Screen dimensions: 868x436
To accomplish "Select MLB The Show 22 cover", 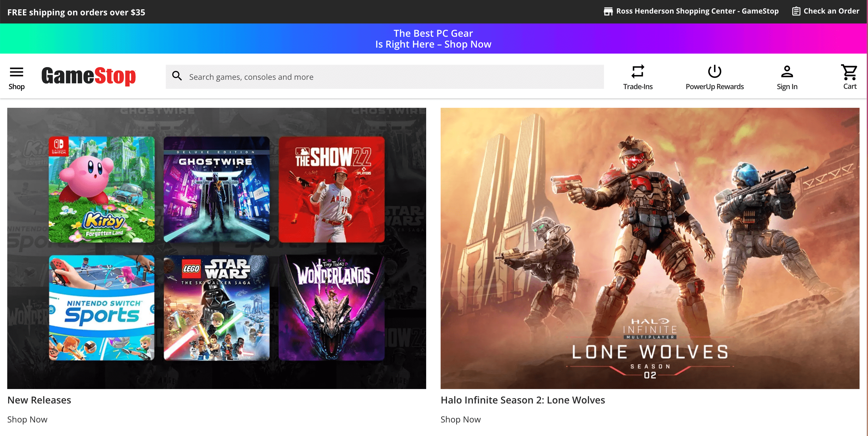I will pyautogui.click(x=332, y=189).
